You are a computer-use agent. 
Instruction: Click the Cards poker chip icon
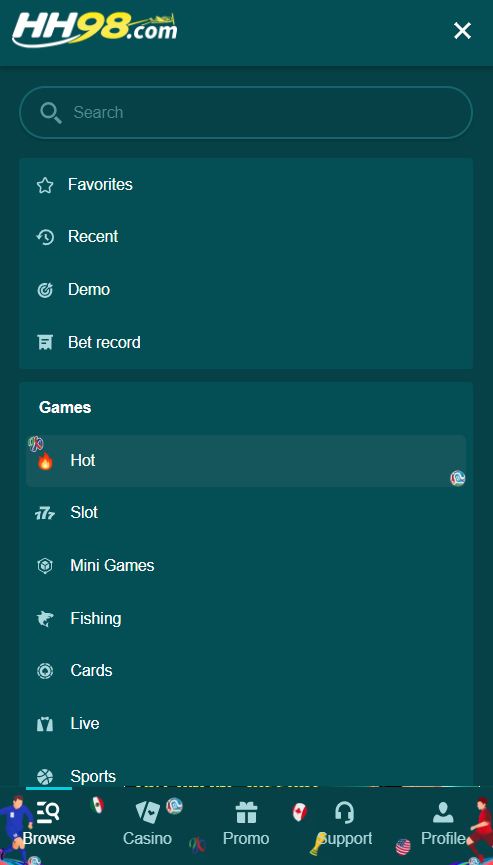coord(45,671)
